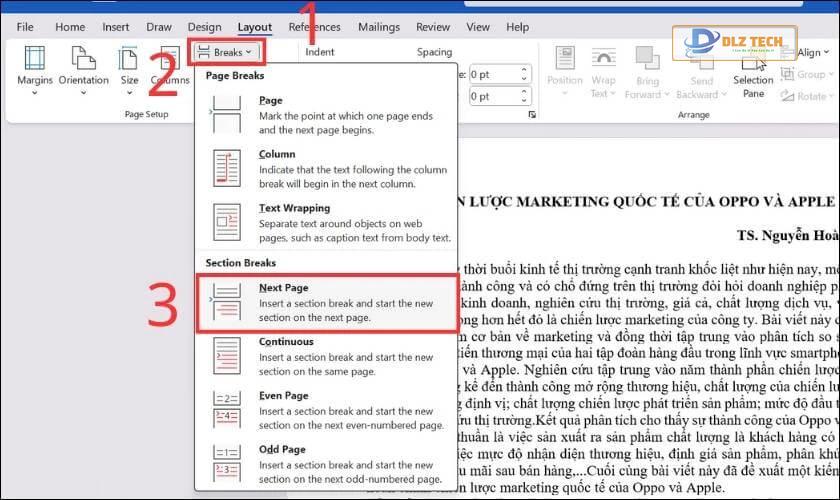The width and height of the screenshot is (840, 500).
Task: Insert a Continuous section break
Action: click(327, 356)
